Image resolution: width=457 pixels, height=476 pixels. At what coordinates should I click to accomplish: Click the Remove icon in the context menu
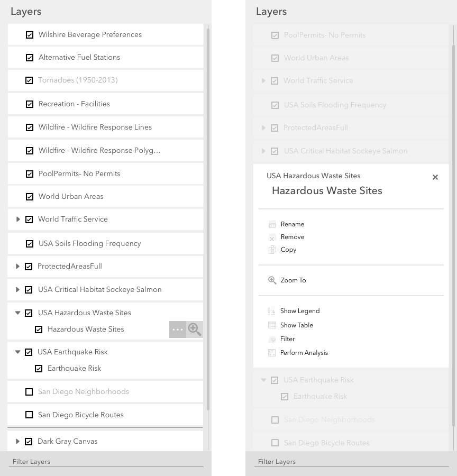tap(272, 236)
